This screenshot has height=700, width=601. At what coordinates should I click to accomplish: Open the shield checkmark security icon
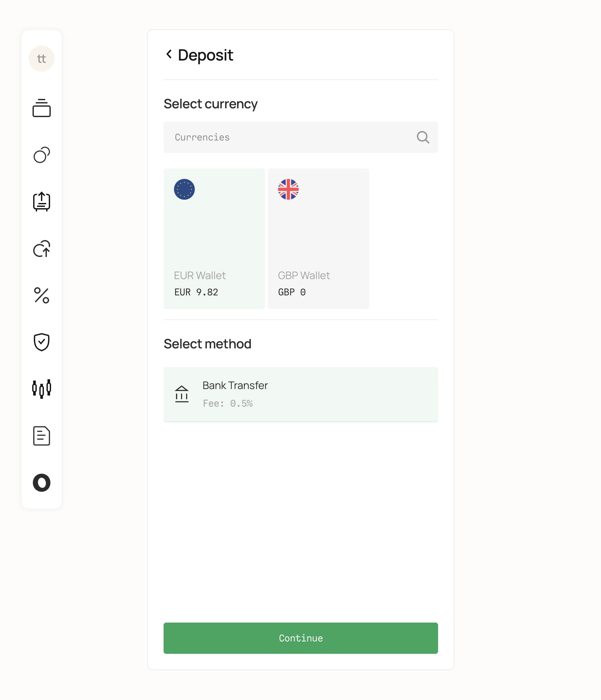pos(42,342)
